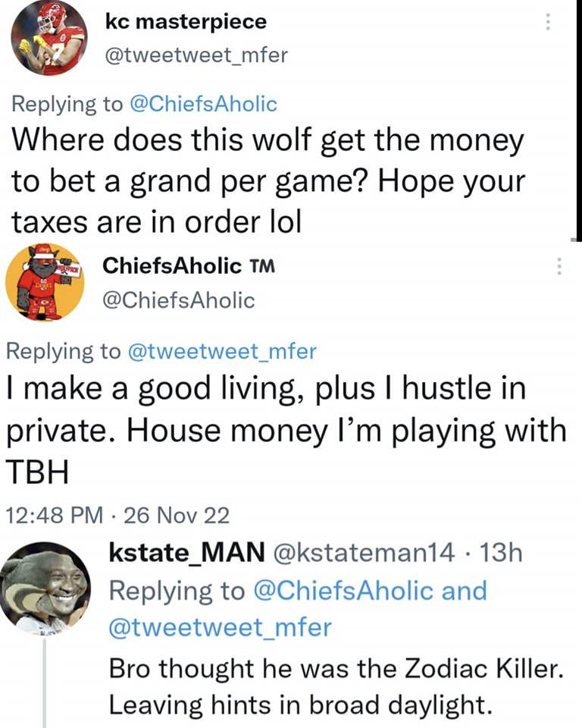Screen dimensions: 582x728
Task: Click the ChiefsAholic TM display name
Action: tap(187, 266)
